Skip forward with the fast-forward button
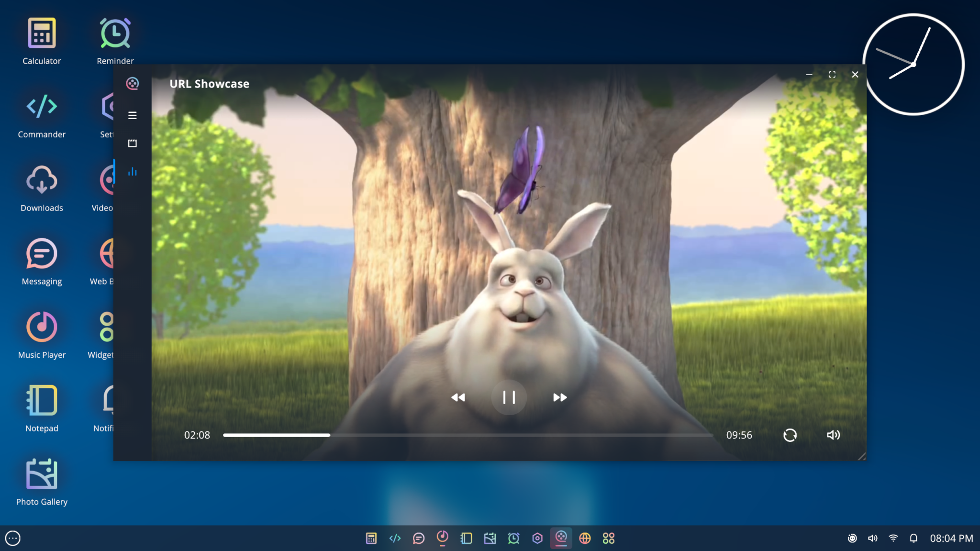Screen dimensions: 980x551 (559, 397)
